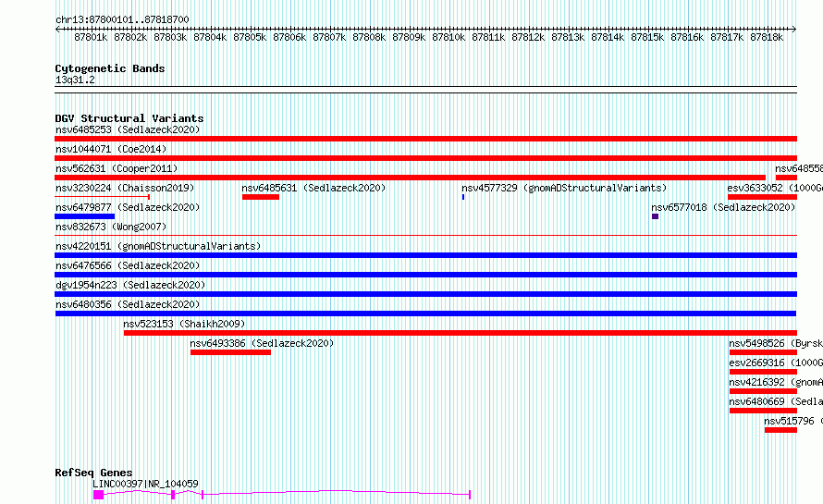Select the tiny blue mark of nsv4577329
Image resolution: width=823 pixels, height=504 pixels.
pos(463,197)
